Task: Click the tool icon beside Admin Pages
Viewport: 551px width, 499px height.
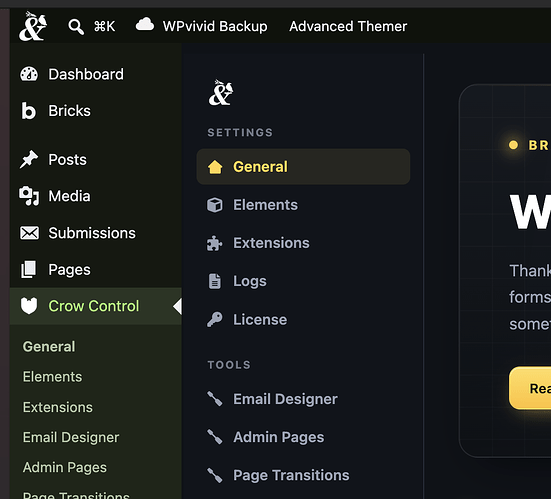Action: point(215,437)
